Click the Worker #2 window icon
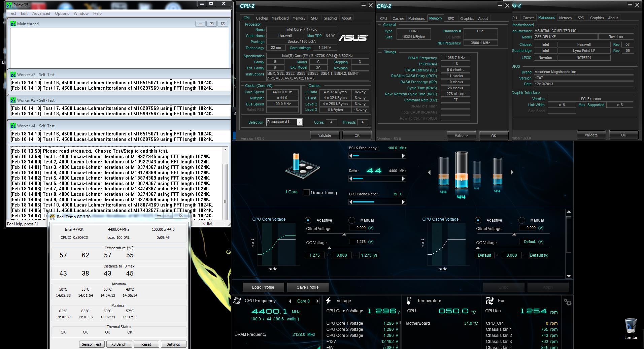The height and width of the screenshot is (349, 644). coord(13,74)
